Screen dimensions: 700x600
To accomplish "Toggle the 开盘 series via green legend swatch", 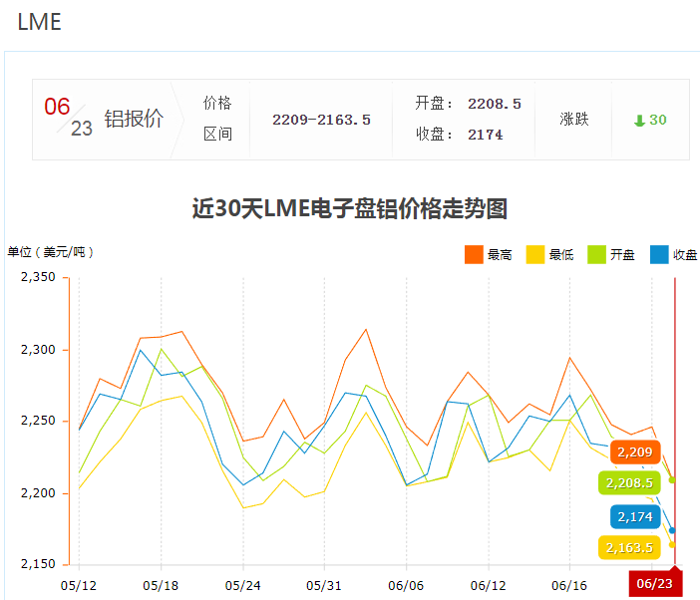I will [596, 255].
